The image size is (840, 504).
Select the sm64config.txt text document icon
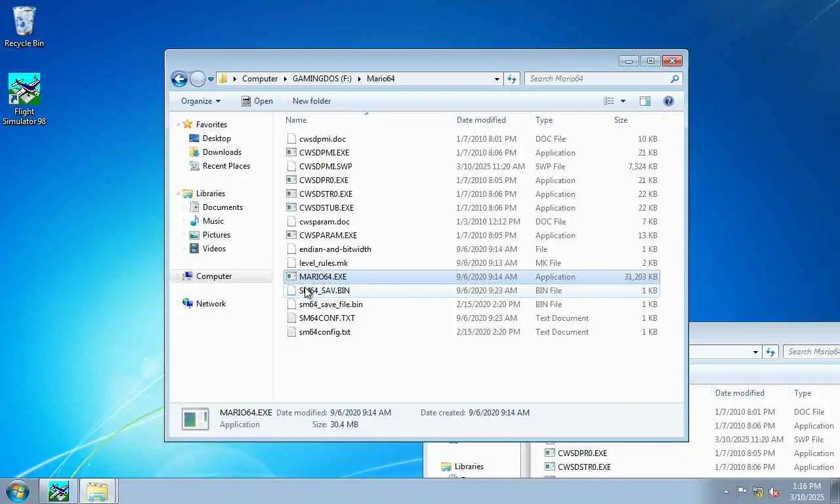click(292, 332)
